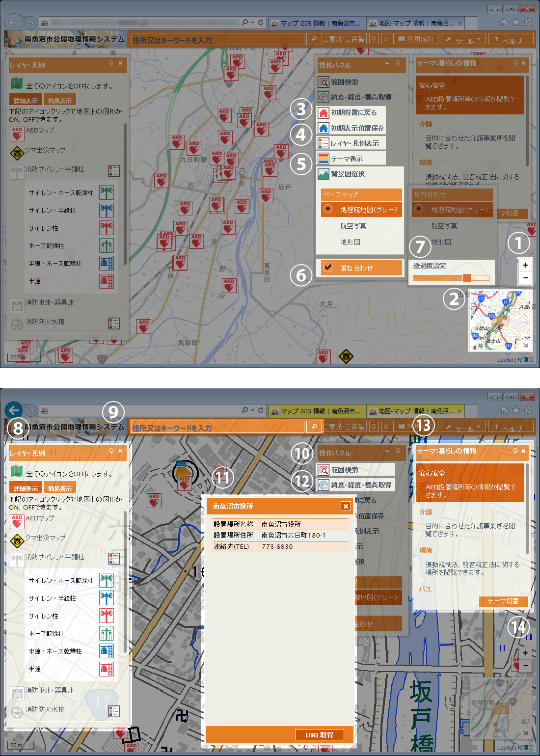Click the テーマ panel lightbulb icon in the 50 m map window
The height and width of the screenshot is (756, 540).
(515, 451)
